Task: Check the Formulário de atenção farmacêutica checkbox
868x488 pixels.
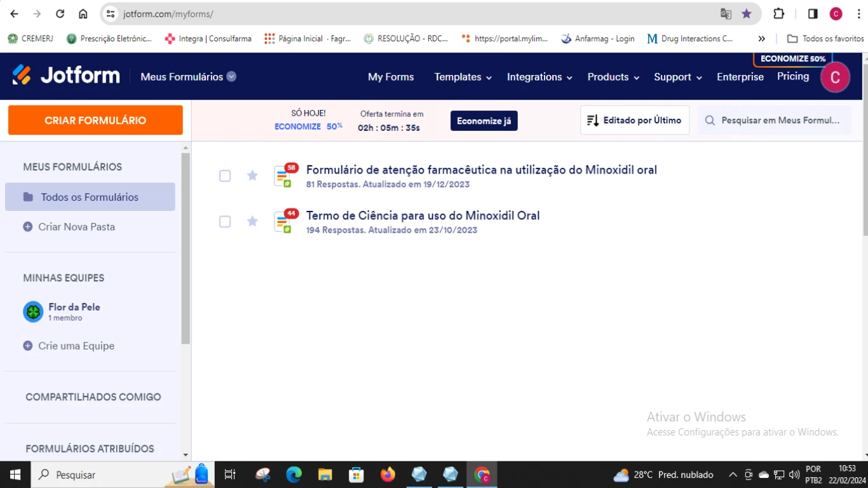Action: [224, 176]
